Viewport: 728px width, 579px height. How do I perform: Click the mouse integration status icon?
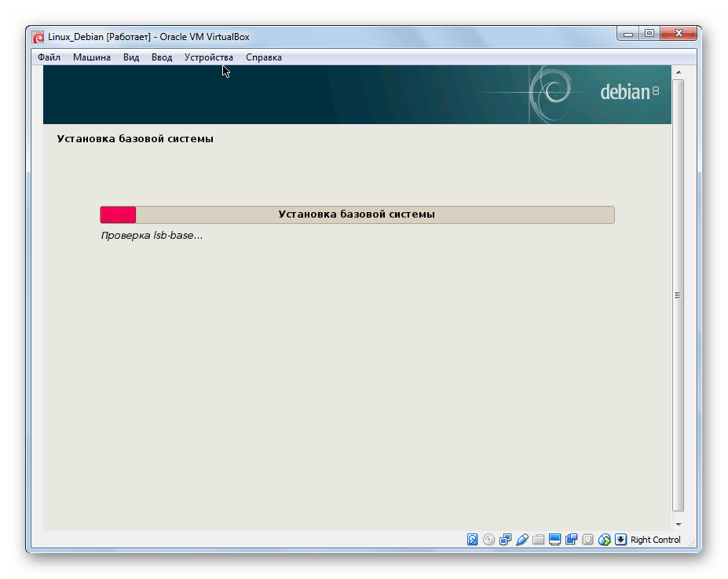[x=605, y=539]
